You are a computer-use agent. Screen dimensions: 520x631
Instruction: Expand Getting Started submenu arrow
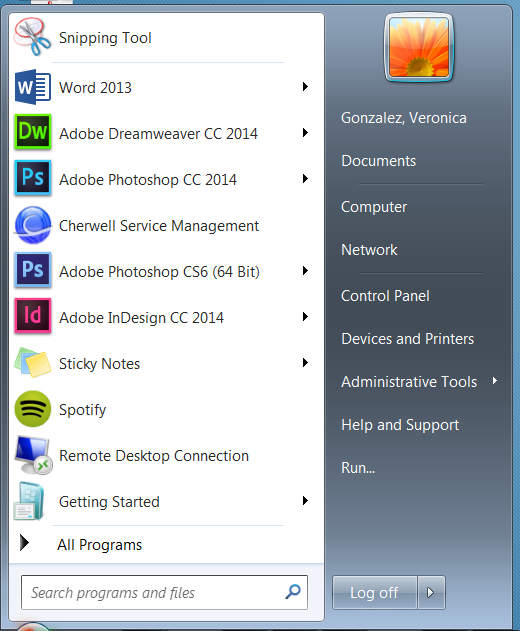point(305,501)
